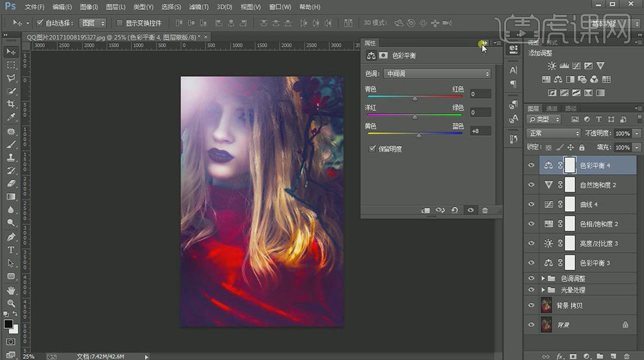Open the 色调 tone dropdown
This screenshot has width=644, height=360.
436,74
